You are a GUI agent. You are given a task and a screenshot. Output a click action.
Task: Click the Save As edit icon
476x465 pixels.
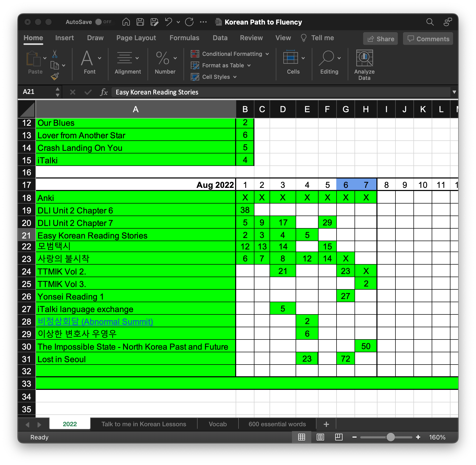(x=154, y=22)
